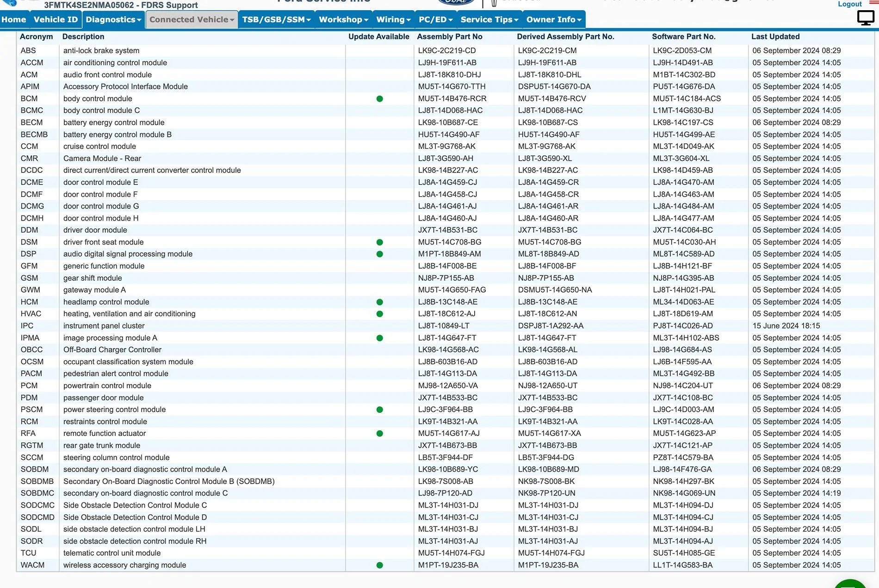Click the Update Available column header

[379, 37]
